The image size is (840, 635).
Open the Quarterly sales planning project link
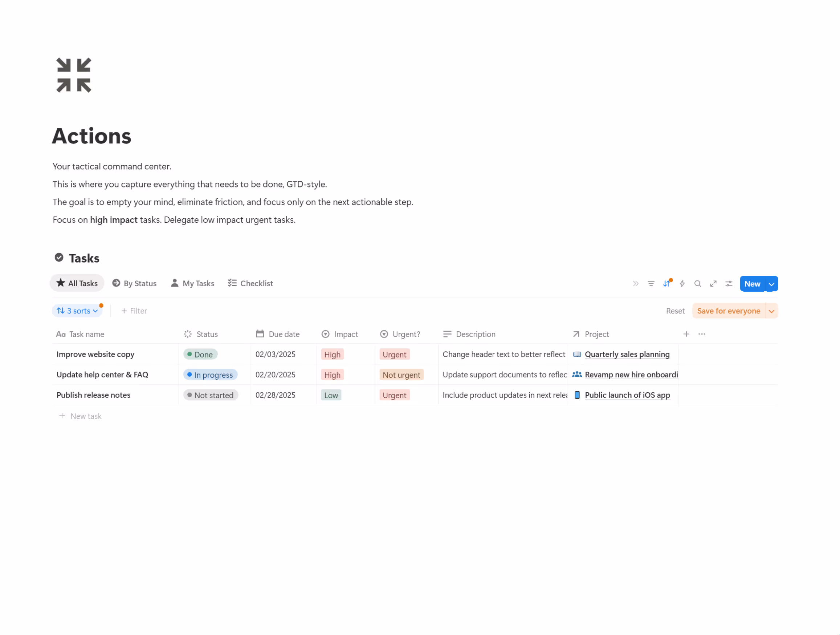coord(627,354)
